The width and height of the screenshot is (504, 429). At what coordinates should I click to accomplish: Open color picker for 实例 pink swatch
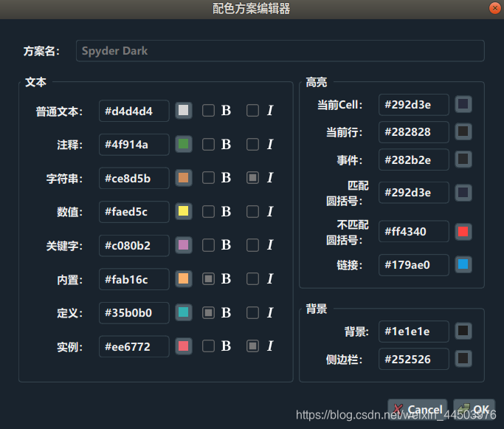[184, 346]
